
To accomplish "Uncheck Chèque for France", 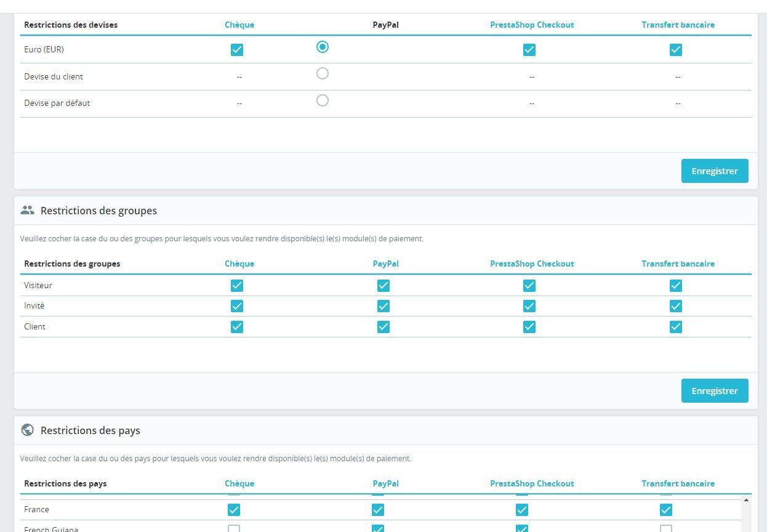I will pos(234,510).
